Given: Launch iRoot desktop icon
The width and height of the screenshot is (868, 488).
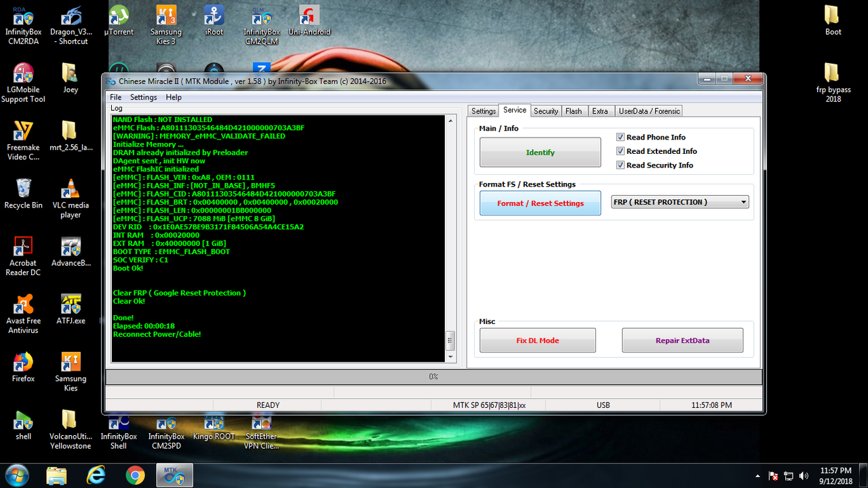Looking at the screenshot, I should click(214, 20).
